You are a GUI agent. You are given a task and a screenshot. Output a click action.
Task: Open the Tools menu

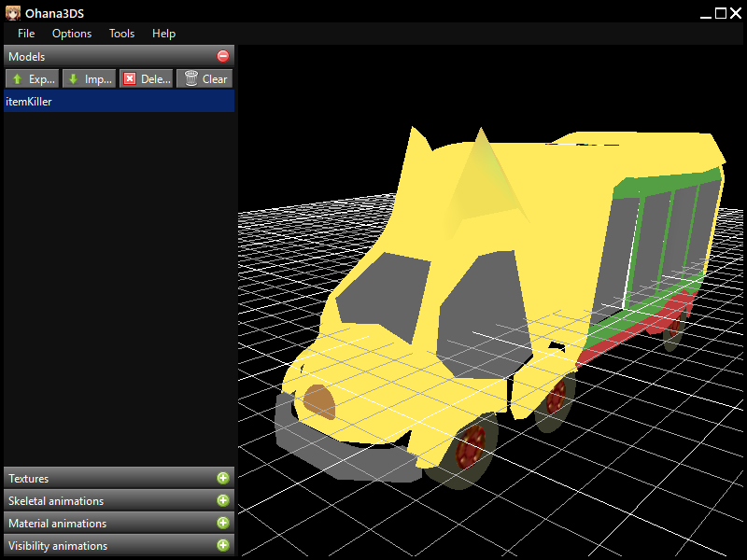(122, 34)
